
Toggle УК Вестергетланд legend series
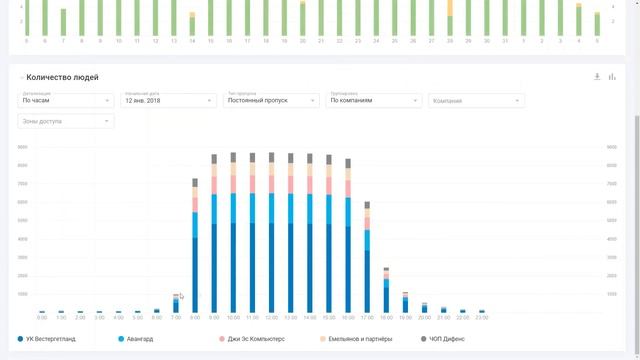(47, 339)
